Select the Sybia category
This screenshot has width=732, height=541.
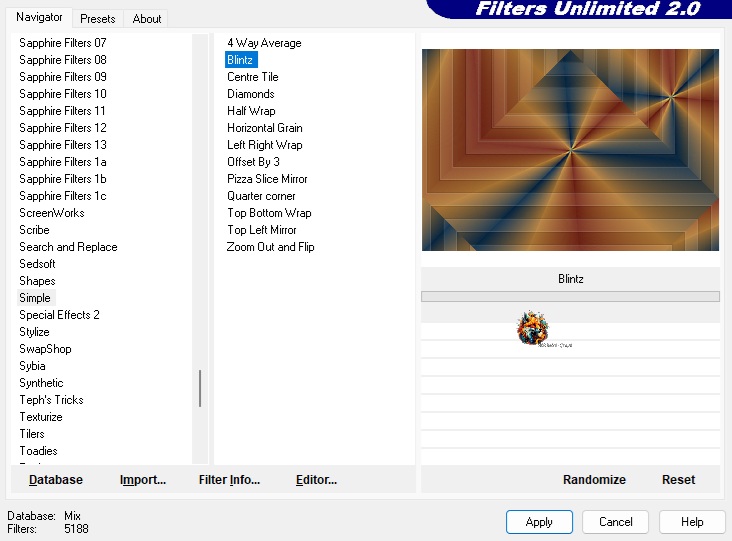point(32,365)
